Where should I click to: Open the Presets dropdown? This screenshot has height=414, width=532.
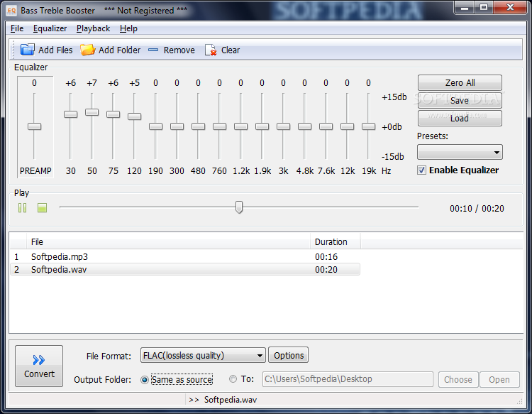tap(460, 152)
